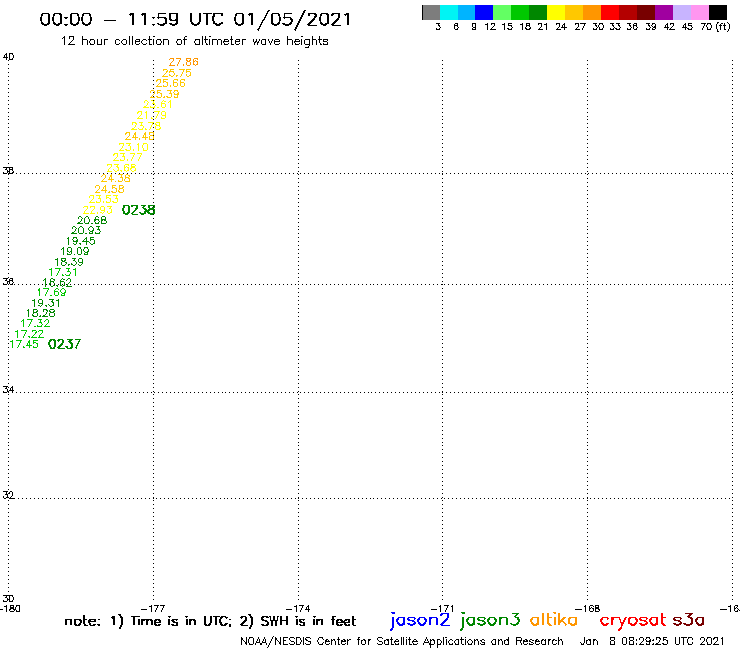Screen dimensions: 740x650
Task: Select the yellow legend swatch
Action: 556,12
